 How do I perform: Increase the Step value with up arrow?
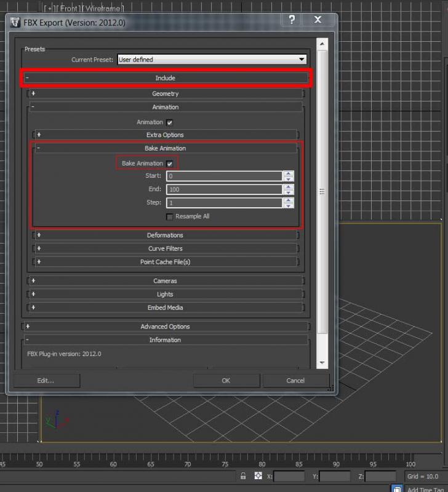pyautogui.click(x=288, y=200)
